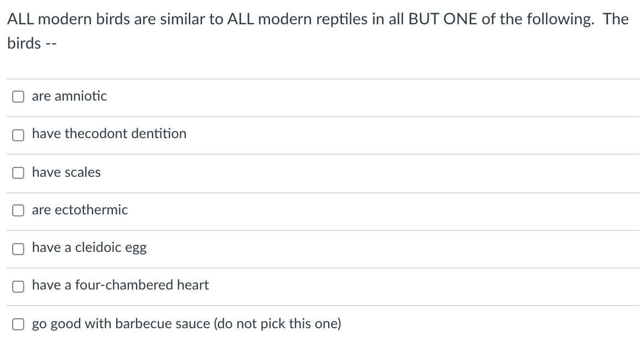This screenshot has height=347, width=644.
Task: Check the "are amniotic" answer checkbox
Action: pos(18,96)
